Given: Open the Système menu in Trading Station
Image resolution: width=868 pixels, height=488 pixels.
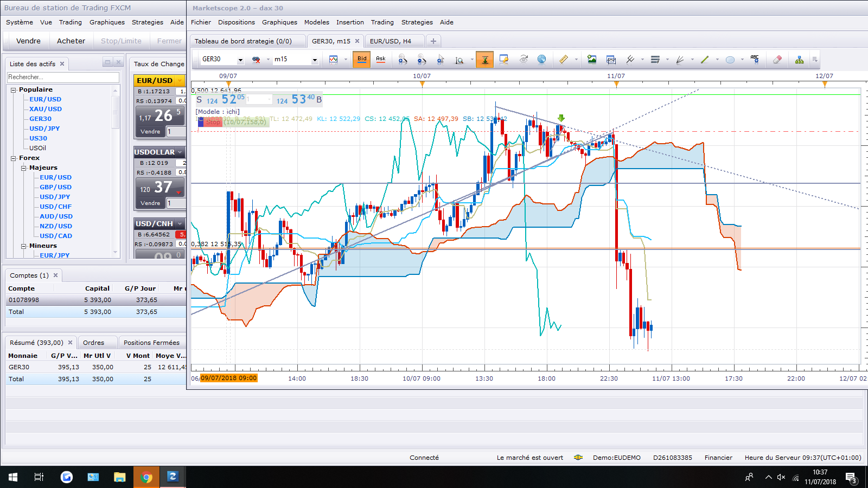Looking at the screenshot, I should click(x=20, y=22).
